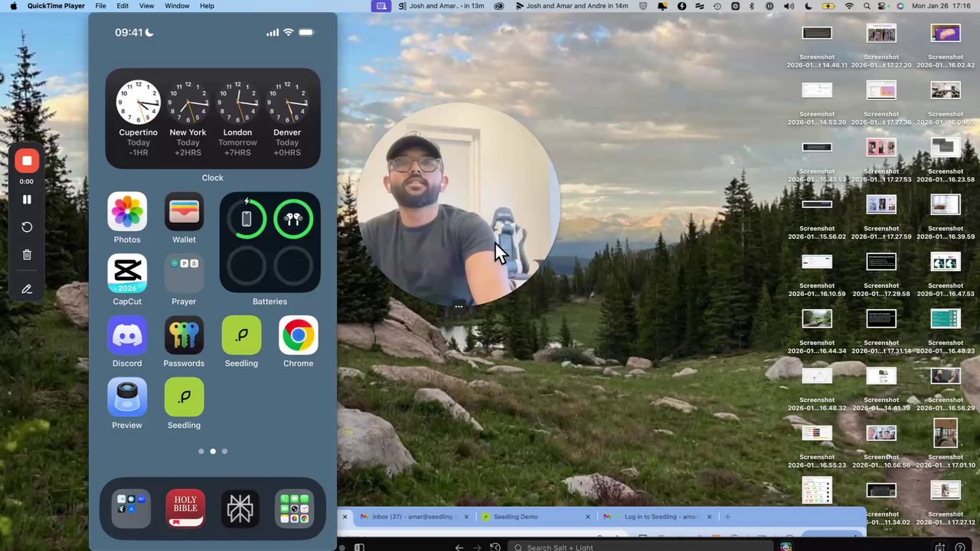Screen dimensions: 980x551
Task: Open the Preview app icon
Action: pyautogui.click(x=127, y=397)
